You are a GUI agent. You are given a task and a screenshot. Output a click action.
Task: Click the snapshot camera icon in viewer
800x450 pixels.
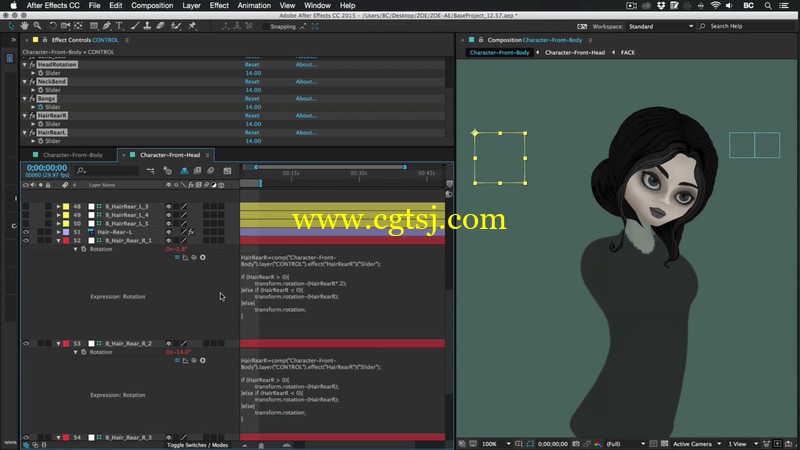(576, 444)
